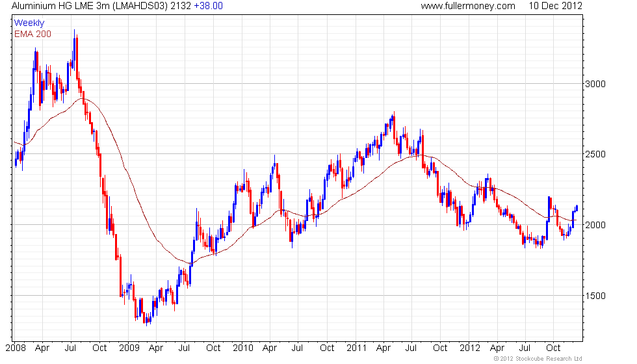637x364 pixels.
Task: Click the www.fullermoney.com website link
Action: pyautogui.click(x=468, y=6)
